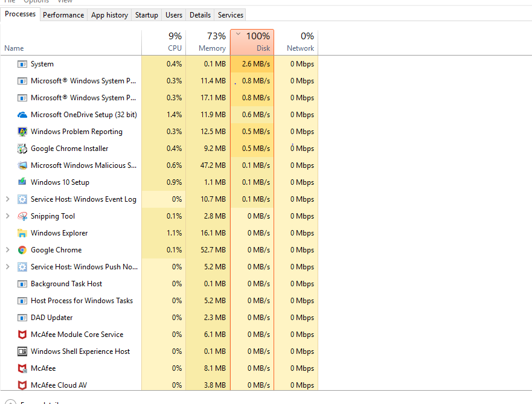This screenshot has width=532, height=404.
Task: Click the 52.7 MB memory value for Chrome
Action: [x=213, y=250]
